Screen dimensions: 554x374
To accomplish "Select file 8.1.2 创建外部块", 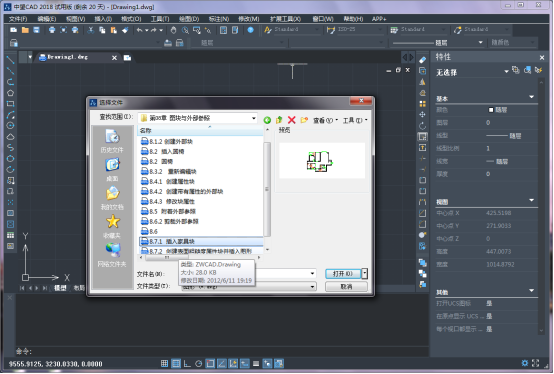I will pyautogui.click(x=166, y=142).
